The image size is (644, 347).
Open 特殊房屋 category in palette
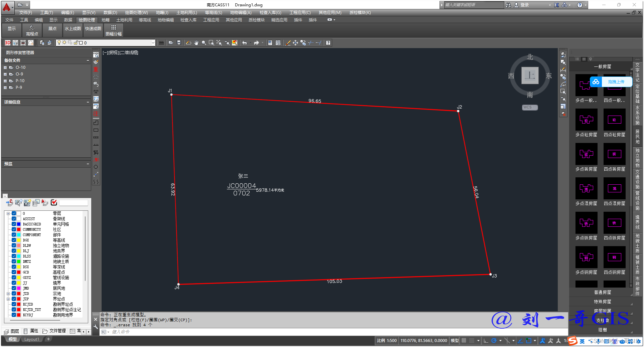(602, 302)
